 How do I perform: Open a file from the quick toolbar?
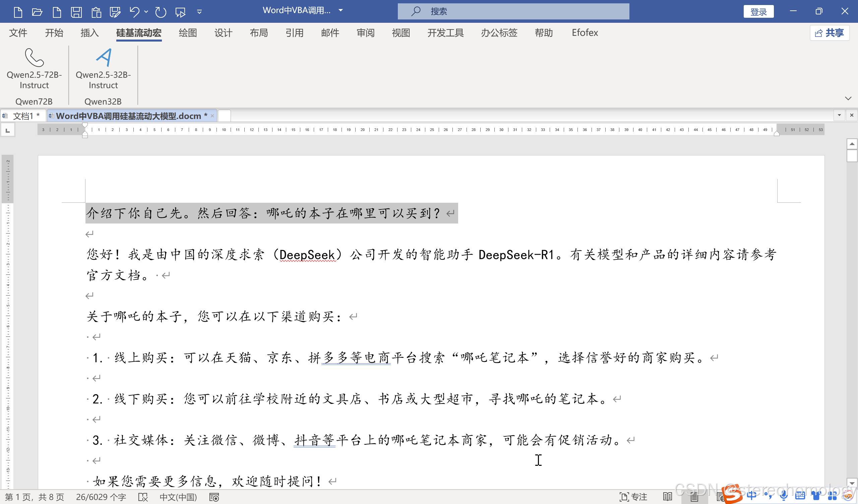click(x=37, y=12)
